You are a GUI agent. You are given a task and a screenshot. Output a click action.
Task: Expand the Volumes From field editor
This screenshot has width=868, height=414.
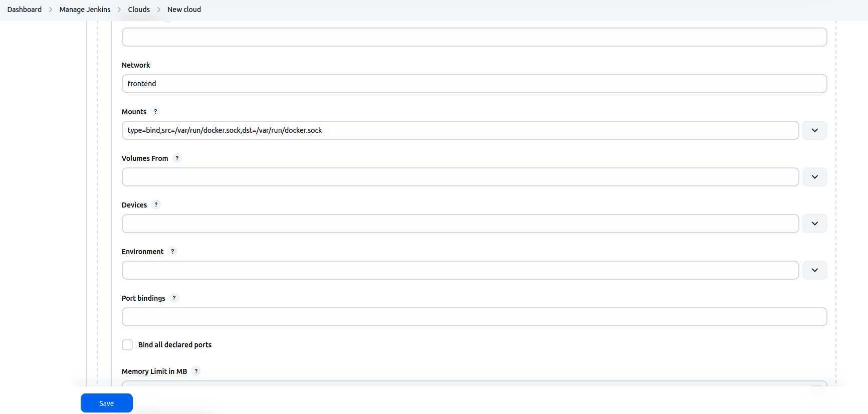pos(814,177)
